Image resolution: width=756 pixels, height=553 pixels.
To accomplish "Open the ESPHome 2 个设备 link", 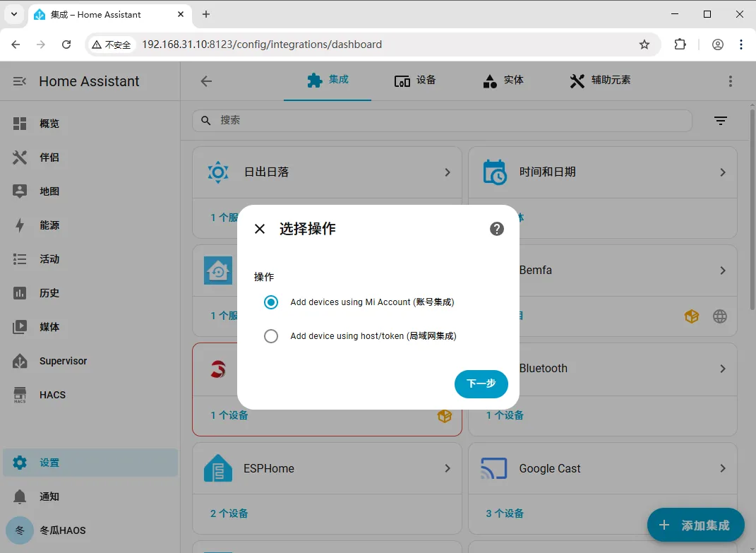I will (229, 513).
